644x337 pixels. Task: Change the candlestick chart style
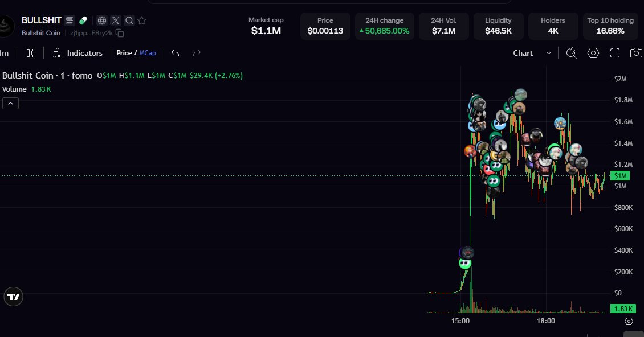(x=30, y=52)
